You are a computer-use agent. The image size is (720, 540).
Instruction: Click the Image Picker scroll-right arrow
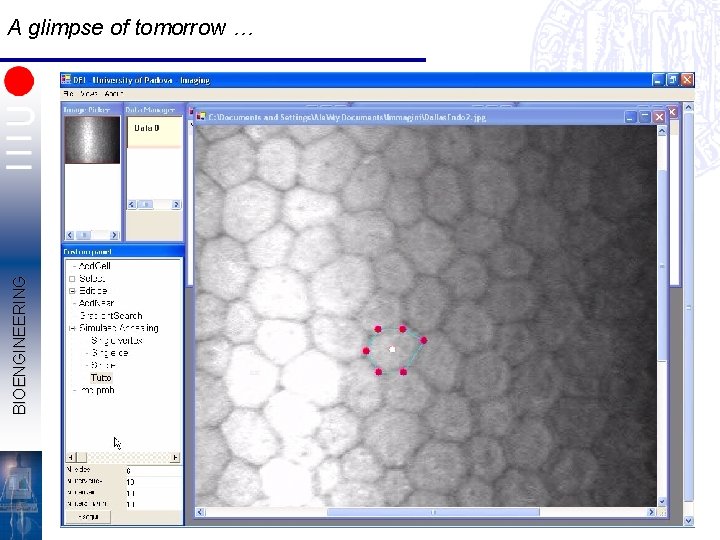tap(114, 235)
